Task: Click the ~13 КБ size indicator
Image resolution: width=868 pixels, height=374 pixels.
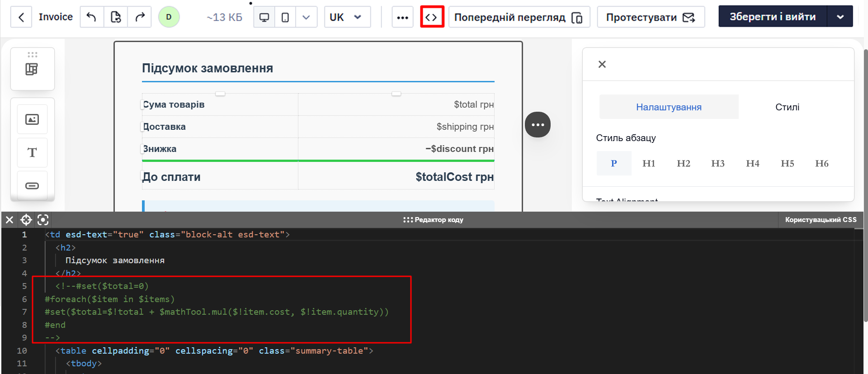Action: coord(224,17)
